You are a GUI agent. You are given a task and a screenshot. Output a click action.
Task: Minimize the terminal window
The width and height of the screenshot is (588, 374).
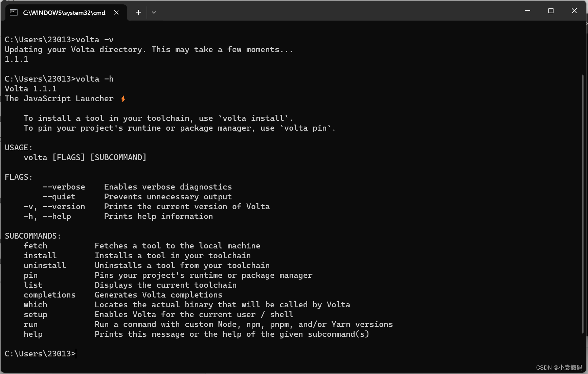pos(527,11)
